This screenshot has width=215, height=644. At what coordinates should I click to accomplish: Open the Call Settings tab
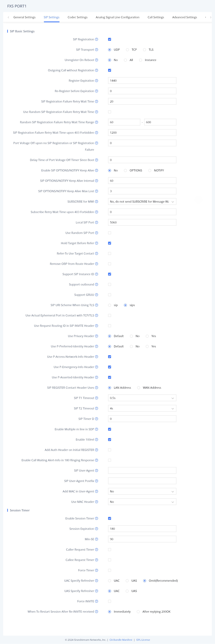pyautogui.click(x=156, y=17)
